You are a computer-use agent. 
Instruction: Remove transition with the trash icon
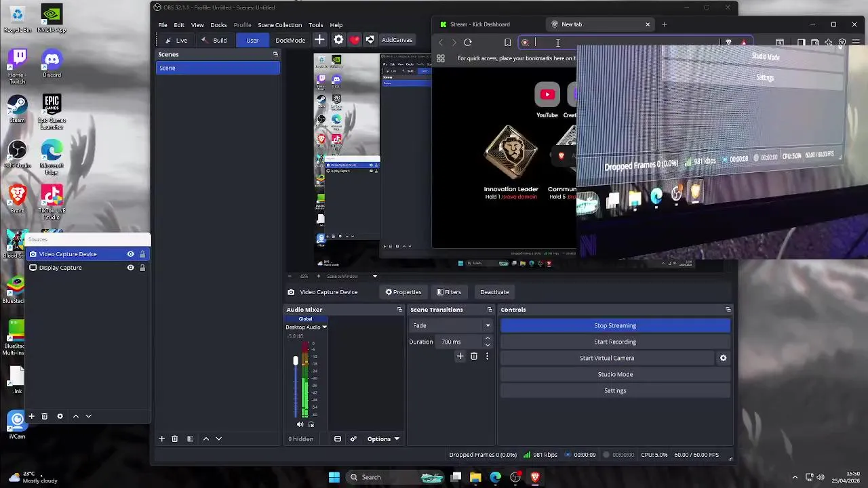coord(474,357)
